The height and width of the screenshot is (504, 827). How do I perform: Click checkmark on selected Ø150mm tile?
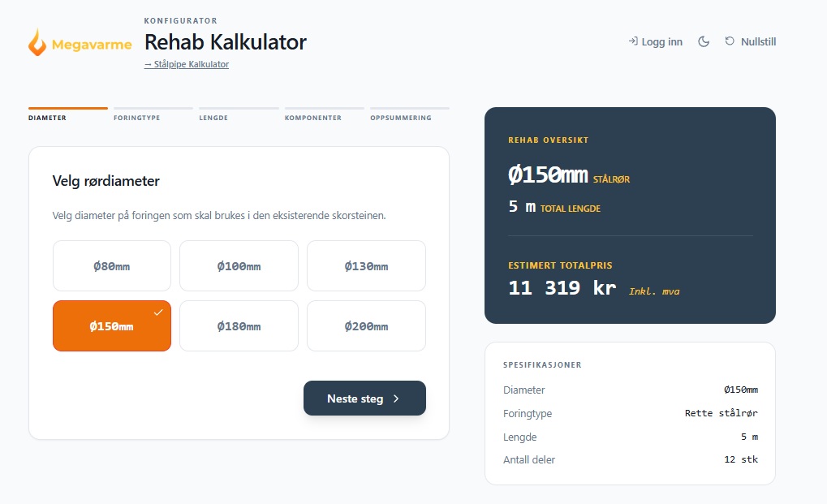[x=158, y=312]
